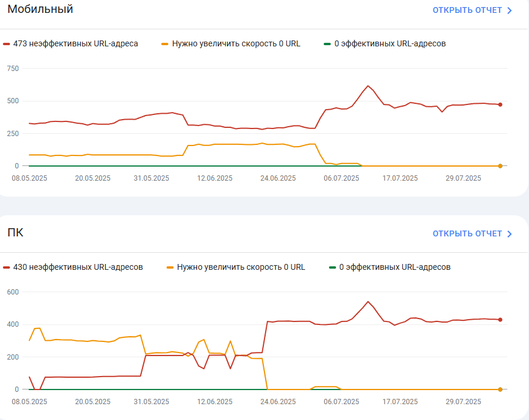
Task: Click green legend marker in Мобильный chart
Action: pyautogui.click(x=327, y=44)
